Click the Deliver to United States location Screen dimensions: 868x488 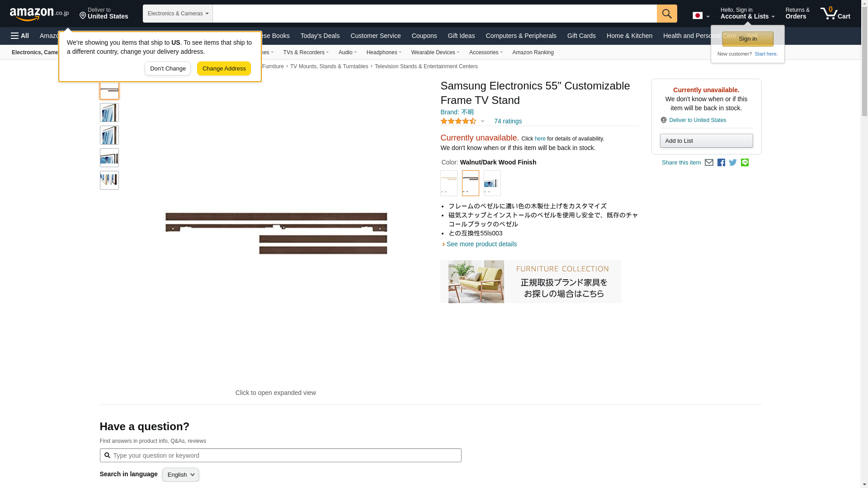(104, 14)
